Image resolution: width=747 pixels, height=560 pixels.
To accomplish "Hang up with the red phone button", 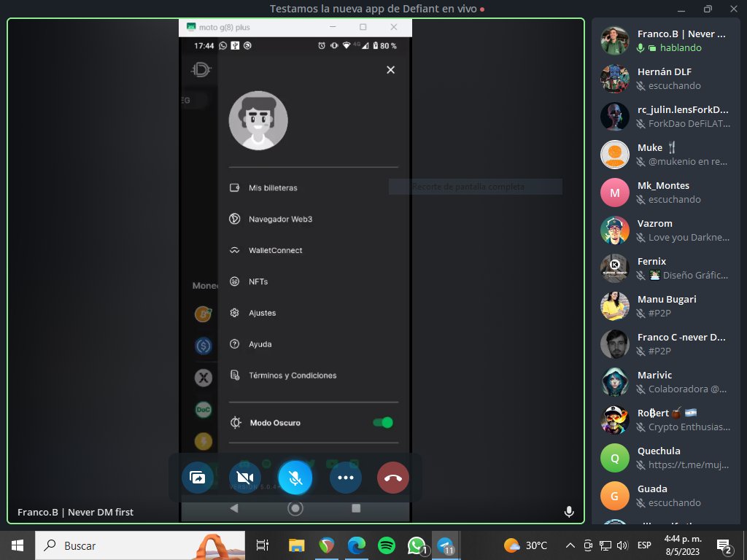I will point(393,478).
